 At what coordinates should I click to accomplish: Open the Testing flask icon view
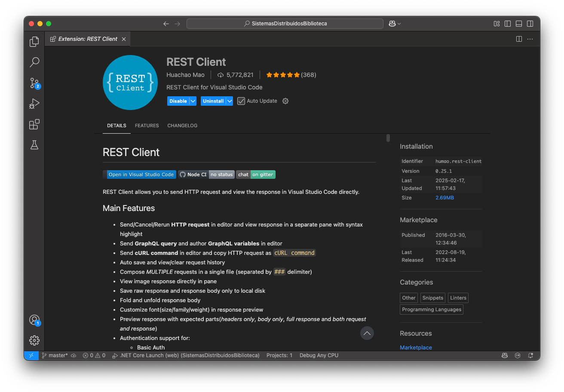(34, 145)
